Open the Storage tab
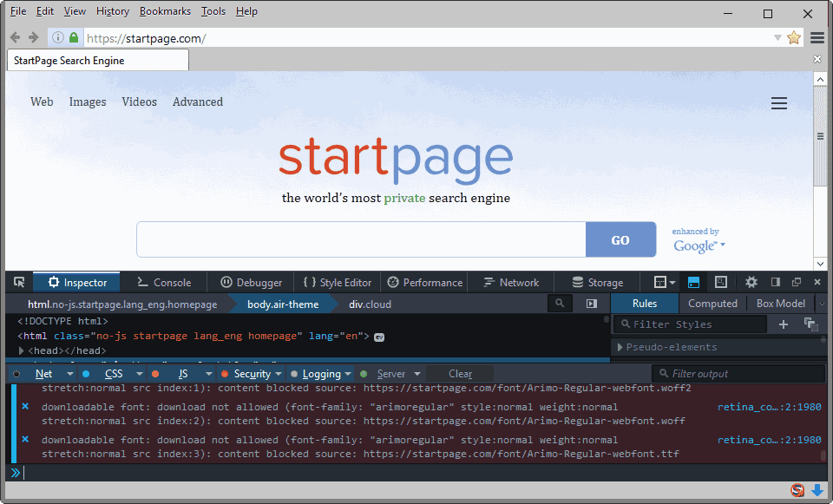833x504 pixels. 598,282
